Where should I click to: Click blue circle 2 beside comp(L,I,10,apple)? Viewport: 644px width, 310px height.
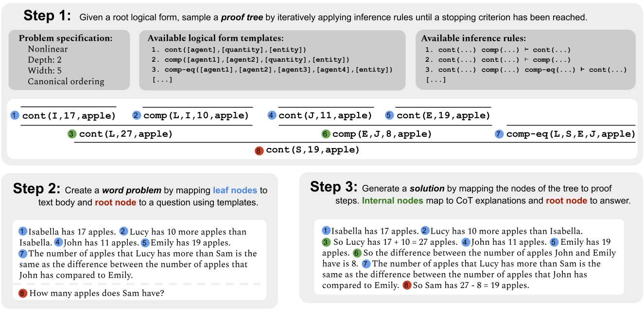(x=136, y=115)
